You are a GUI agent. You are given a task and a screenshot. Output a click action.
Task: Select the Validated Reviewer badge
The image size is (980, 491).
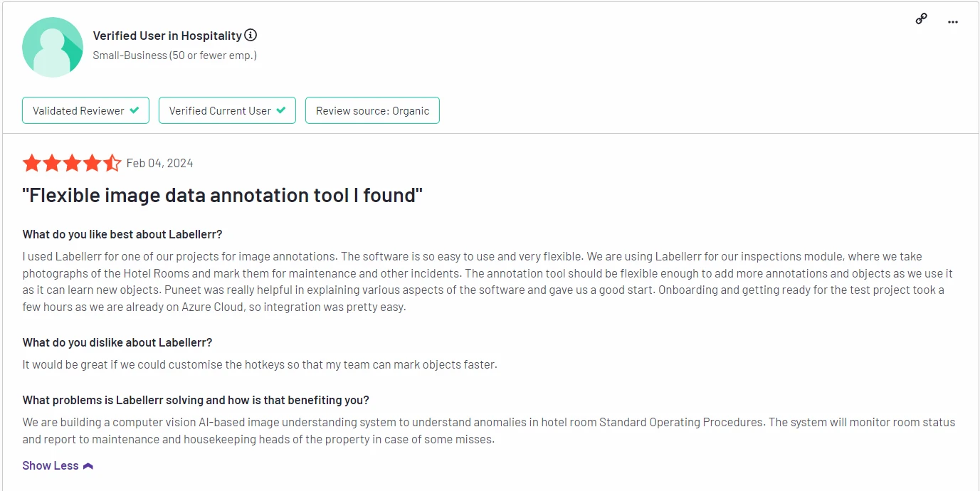[x=85, y=110]
